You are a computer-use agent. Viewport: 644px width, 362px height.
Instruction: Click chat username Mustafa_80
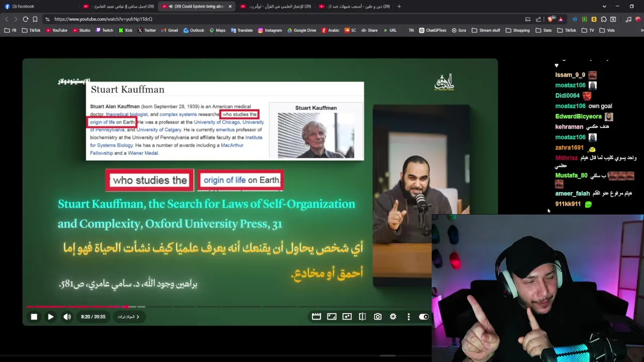pos(571,175)
